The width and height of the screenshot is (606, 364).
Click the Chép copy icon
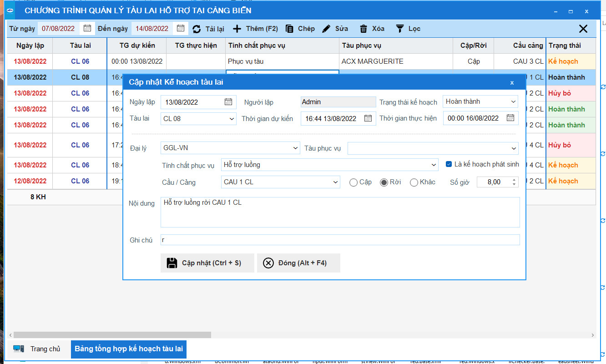289,29
